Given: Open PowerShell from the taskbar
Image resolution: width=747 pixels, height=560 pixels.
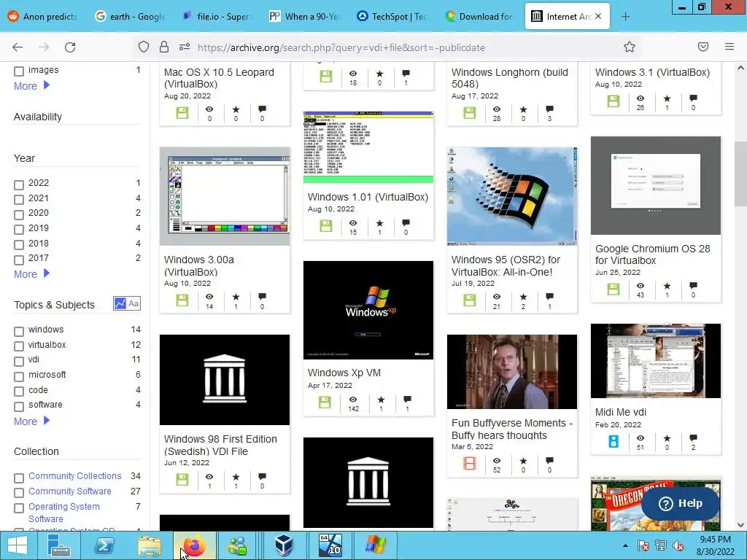Looking at the screenshot, I should coord(104,545).
